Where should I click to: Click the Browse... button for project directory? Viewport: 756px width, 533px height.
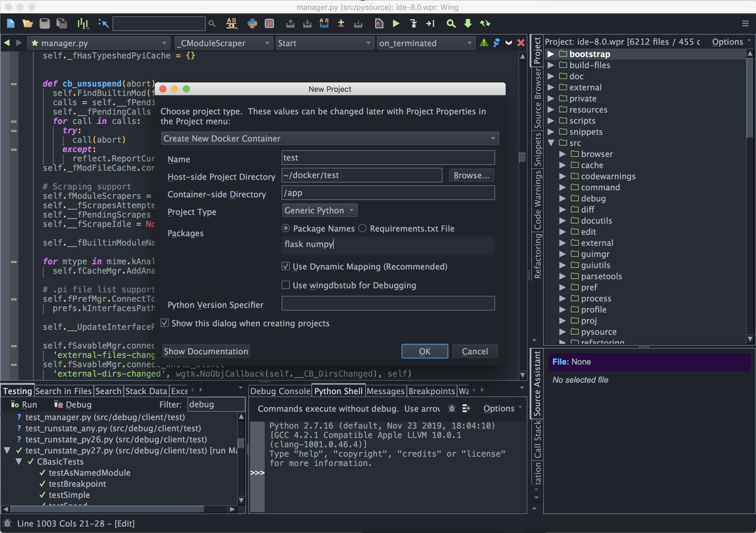tap(471, 175)
